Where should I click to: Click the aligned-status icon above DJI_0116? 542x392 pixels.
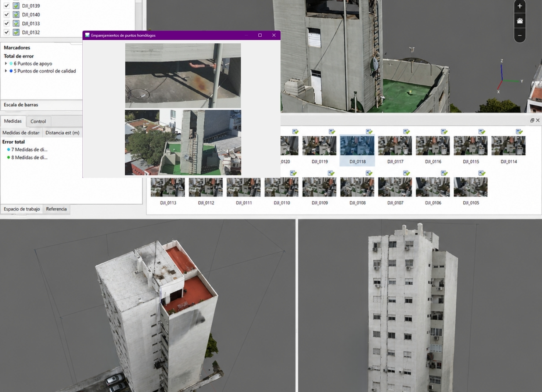point(444,132)
